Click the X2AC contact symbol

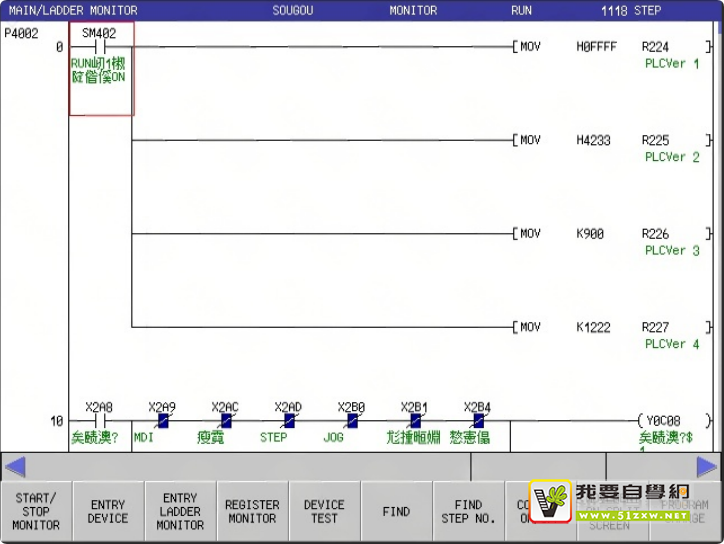tap(225, 422)
